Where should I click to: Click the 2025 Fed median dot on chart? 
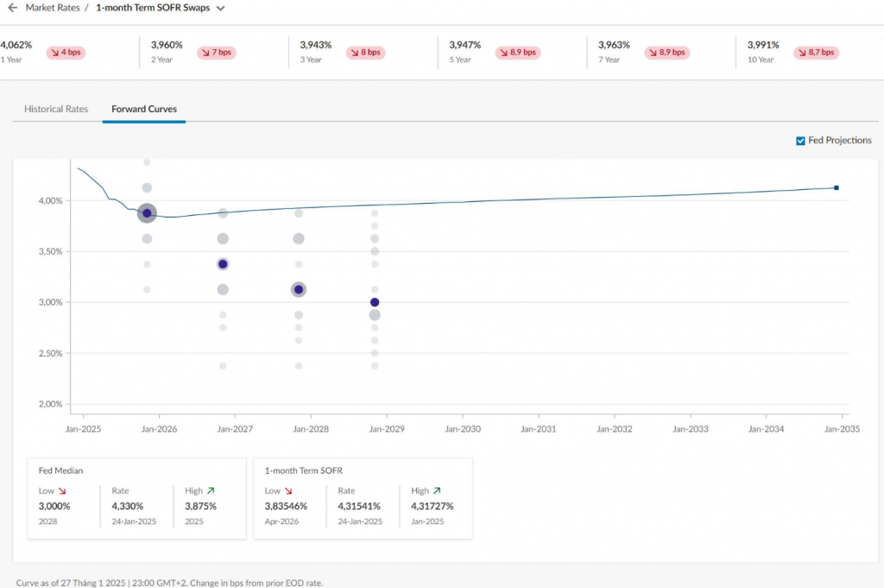pyautogui.click(x=147, y=213)
